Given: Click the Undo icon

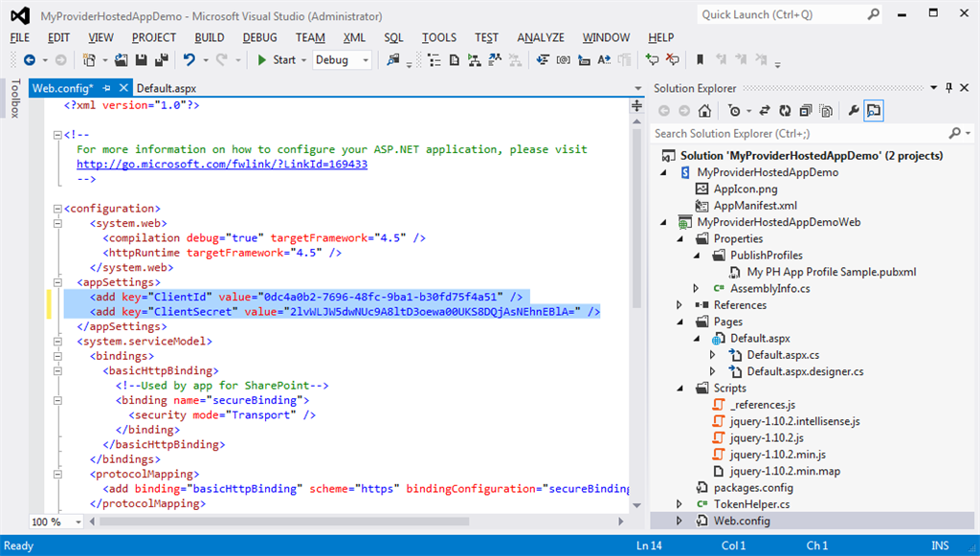Looking at the screenshot, I should tap(189, 59).
